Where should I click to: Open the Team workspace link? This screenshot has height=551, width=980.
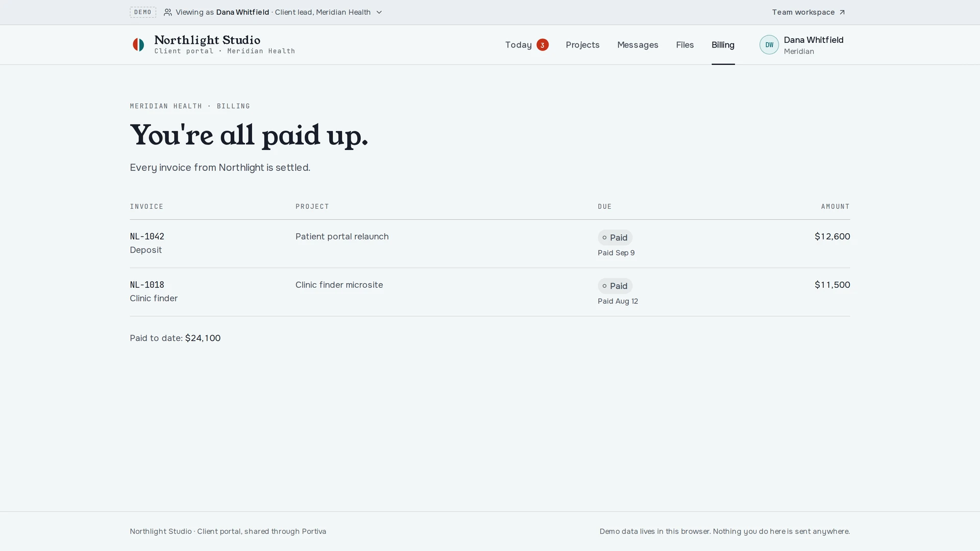(x=808, y=12)
